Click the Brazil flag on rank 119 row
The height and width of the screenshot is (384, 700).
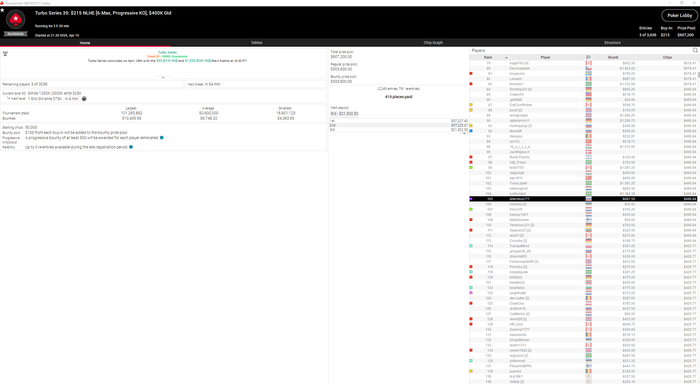[588, 272]
